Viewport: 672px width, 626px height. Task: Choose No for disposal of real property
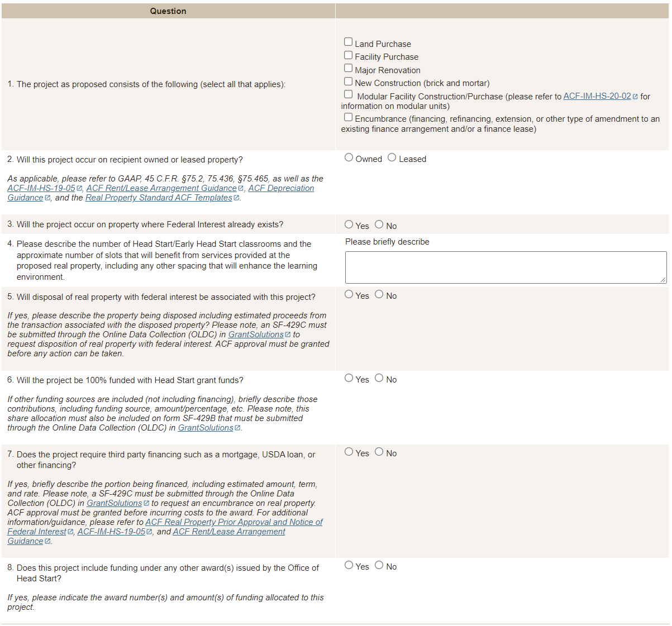[379, 294]
